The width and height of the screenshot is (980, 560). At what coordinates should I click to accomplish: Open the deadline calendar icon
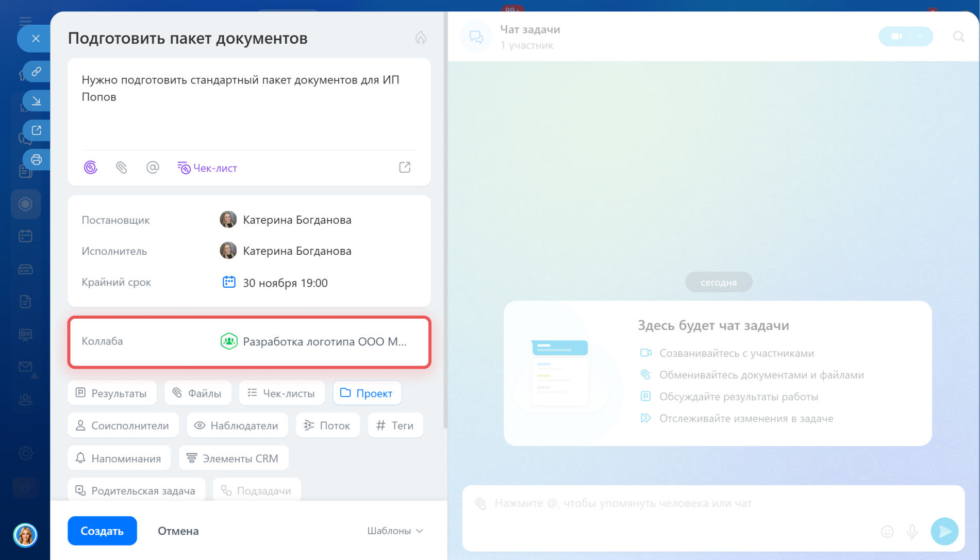pyautogui.click(x=229, y=282)
